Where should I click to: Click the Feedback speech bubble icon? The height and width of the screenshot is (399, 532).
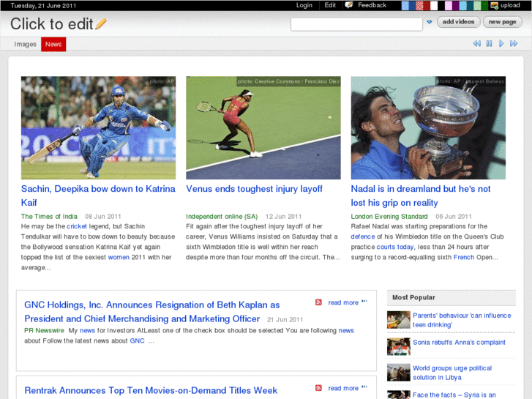point(349,5)
